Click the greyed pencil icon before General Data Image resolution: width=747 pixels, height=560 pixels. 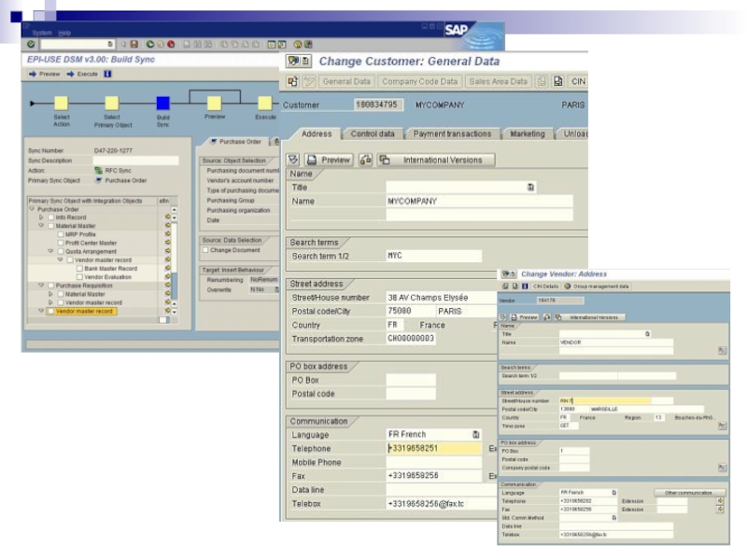[309, 81]
